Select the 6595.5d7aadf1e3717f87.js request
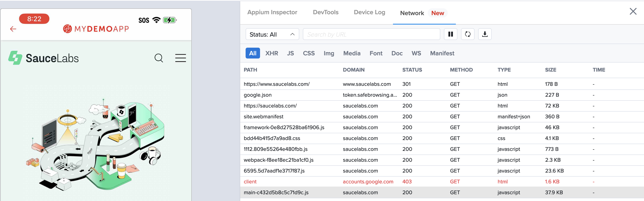This screenshot has width=644, height=201. (442, 171)
